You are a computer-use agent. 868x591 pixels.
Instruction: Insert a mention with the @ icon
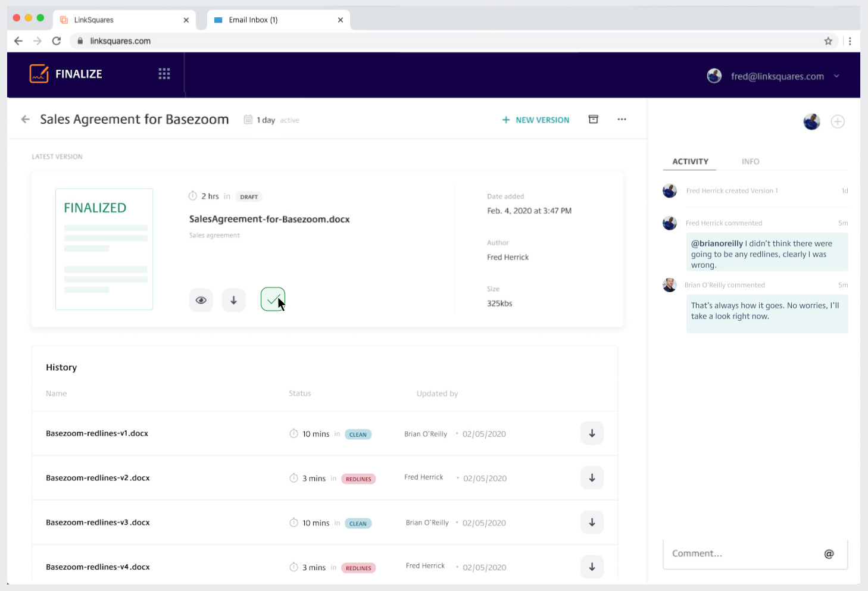tap(829, 554)
